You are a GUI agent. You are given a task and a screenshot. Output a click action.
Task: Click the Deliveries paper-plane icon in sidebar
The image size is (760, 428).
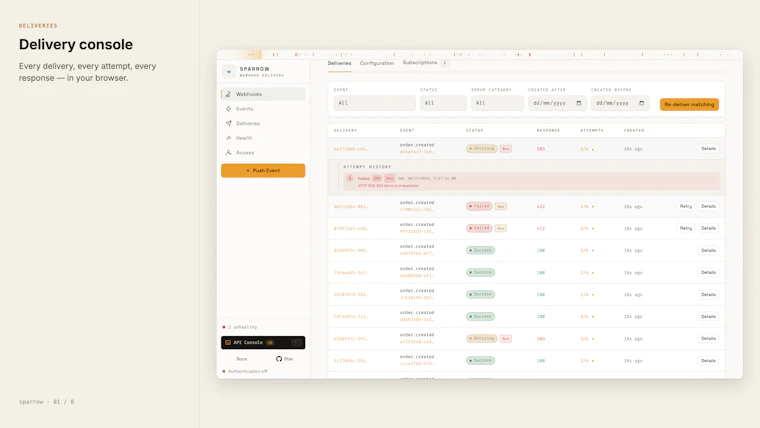point(228,123)
